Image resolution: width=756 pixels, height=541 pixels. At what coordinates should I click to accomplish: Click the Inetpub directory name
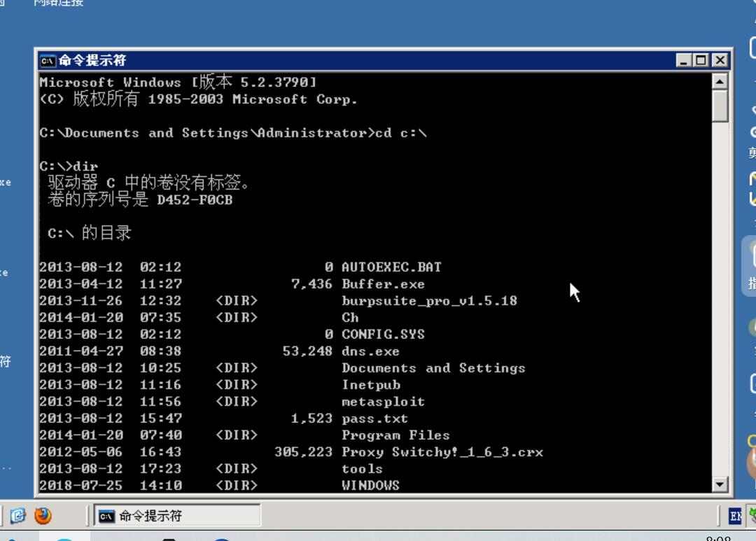[371, 385]
